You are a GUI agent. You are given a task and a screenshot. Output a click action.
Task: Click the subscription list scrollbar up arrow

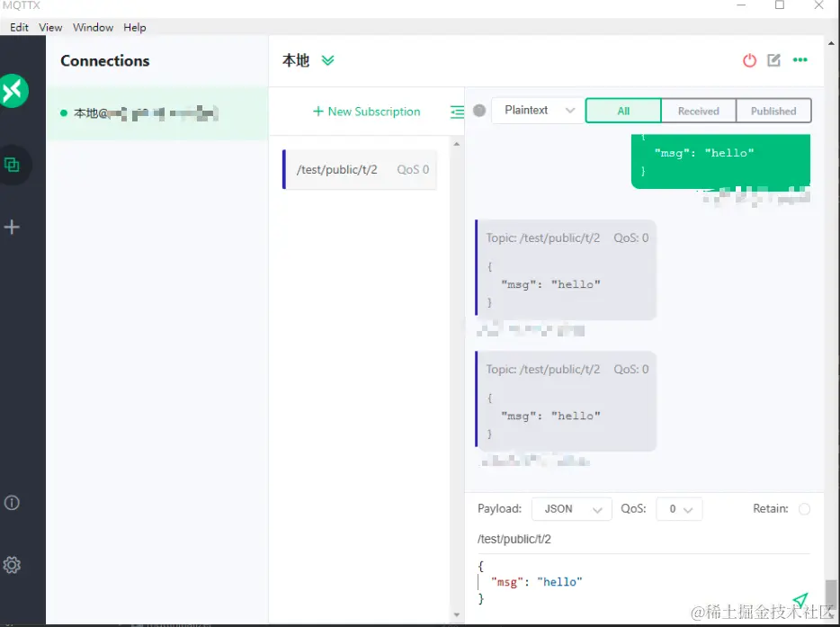point(457,144)
